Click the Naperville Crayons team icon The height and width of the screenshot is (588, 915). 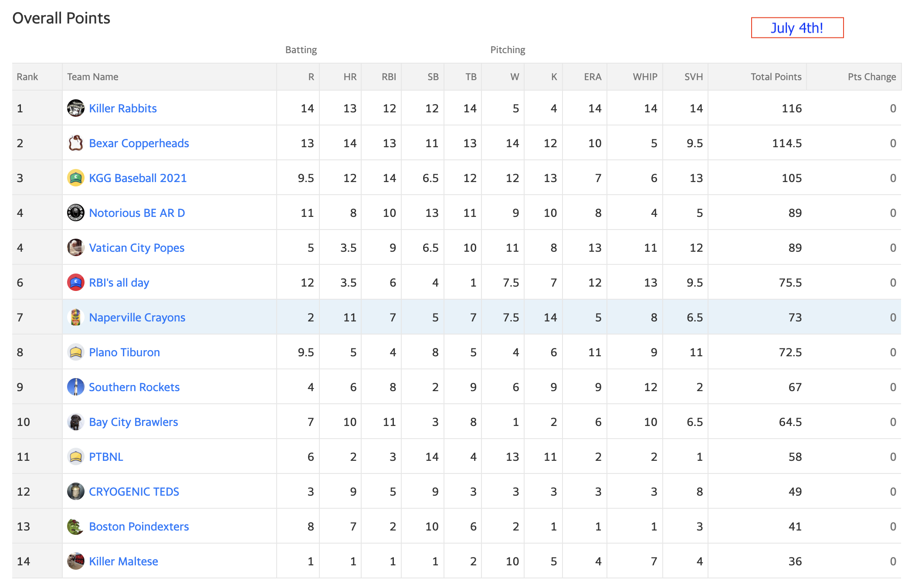click(76, 317)
